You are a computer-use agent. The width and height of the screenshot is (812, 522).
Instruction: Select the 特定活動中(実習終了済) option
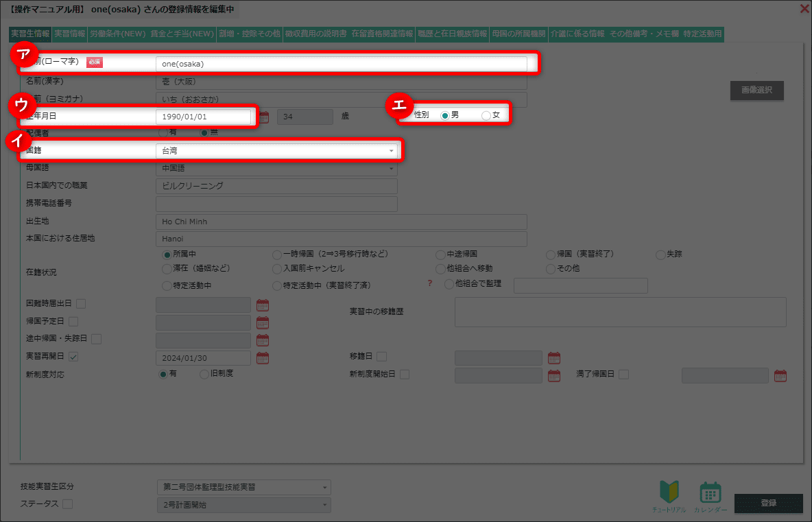(x=277, y=286)
